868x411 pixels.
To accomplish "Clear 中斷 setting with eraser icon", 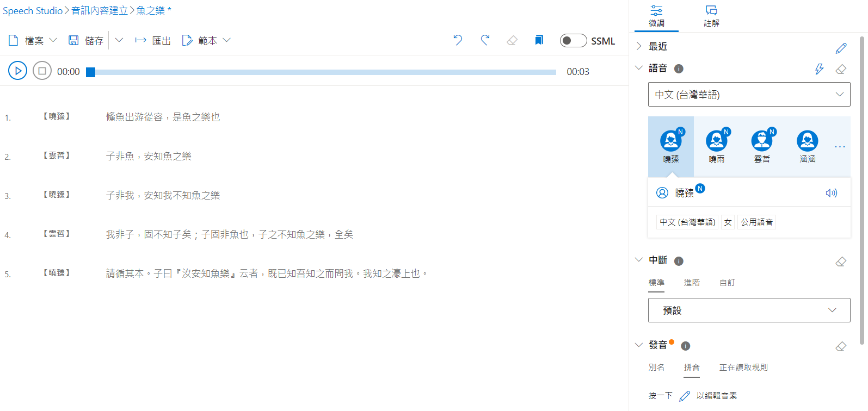I will pyautogui.click(x=841, y=261).
